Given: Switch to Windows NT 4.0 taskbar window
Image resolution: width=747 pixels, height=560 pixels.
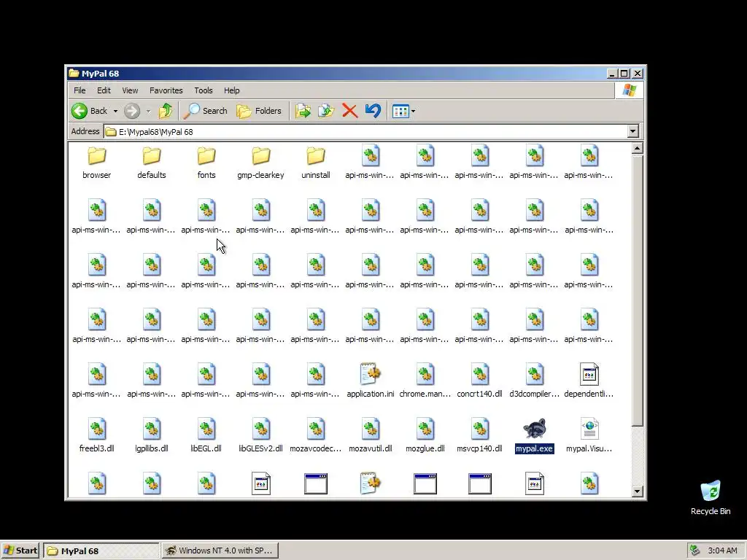Looking at the screenshot, I should (x=220, y=551).
